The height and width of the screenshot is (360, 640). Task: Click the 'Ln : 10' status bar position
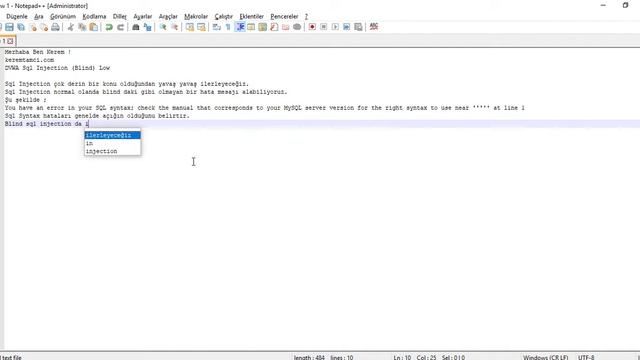402,357
